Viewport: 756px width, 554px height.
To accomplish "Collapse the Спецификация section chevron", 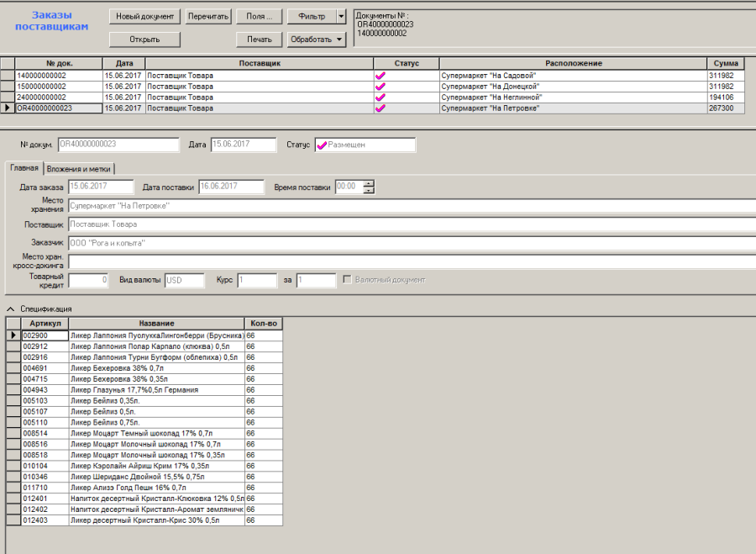I will (11, 309).
